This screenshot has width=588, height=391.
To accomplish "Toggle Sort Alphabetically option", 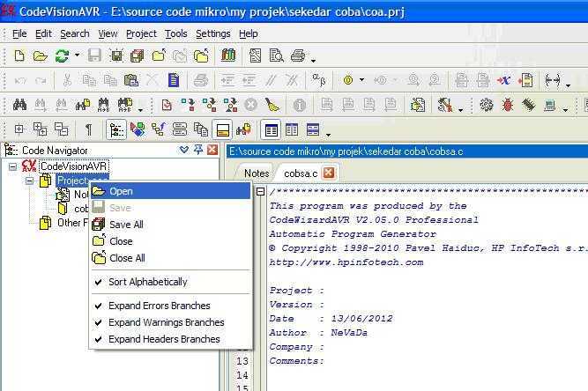I will 171,282.
